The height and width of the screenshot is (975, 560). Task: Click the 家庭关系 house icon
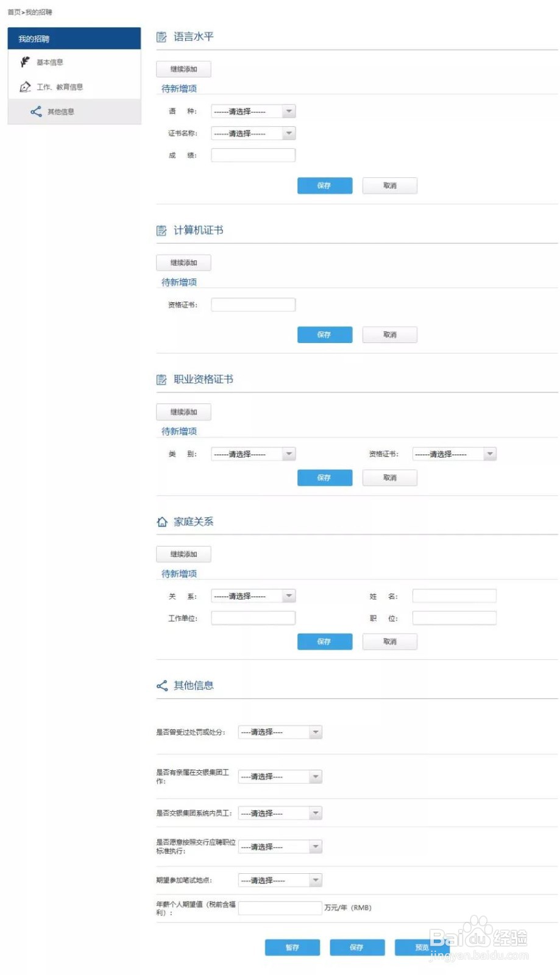coord(162,522)
